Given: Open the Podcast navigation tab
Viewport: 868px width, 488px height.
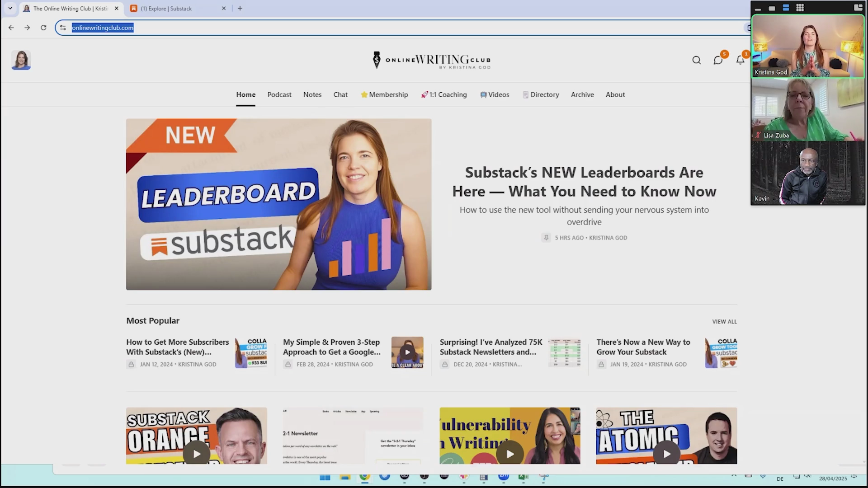Looking at the screenshot, I should (x=279, y=94).
